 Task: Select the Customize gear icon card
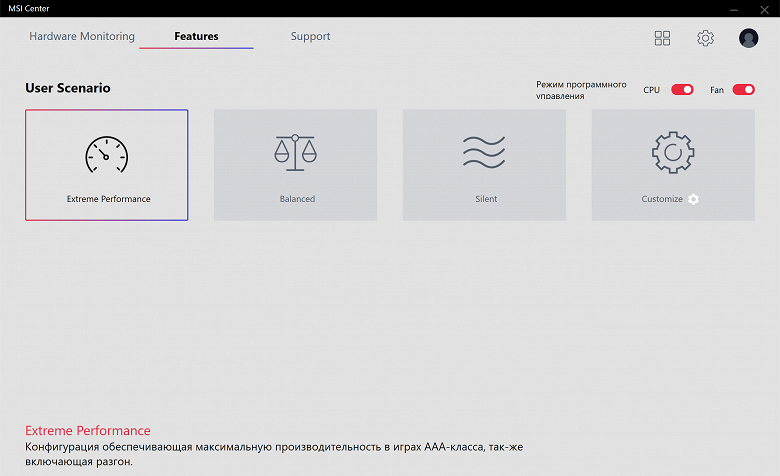coord(673,165)
